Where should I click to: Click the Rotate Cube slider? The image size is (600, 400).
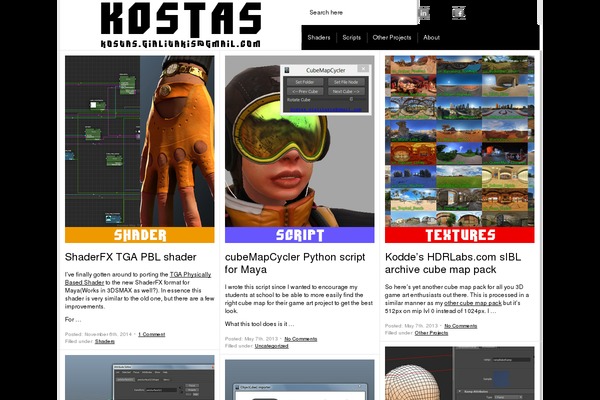[351, 100]
